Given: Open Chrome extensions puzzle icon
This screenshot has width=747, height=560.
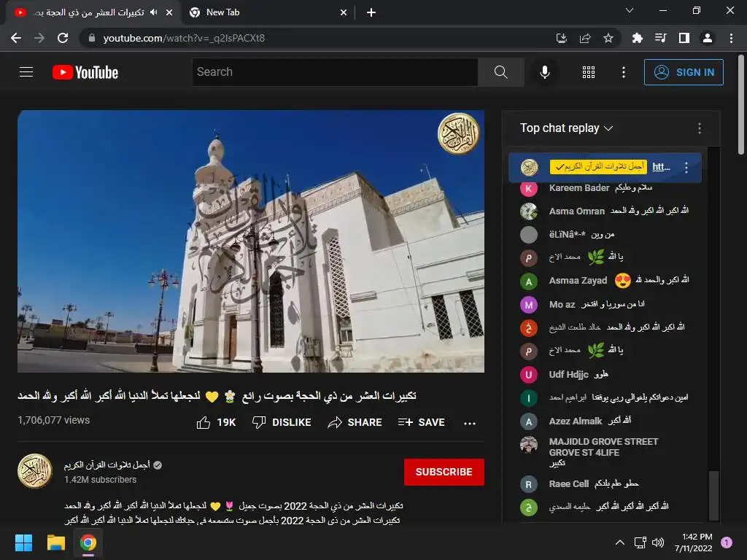Looking at the screenshot, I should [x=637, y=38].
